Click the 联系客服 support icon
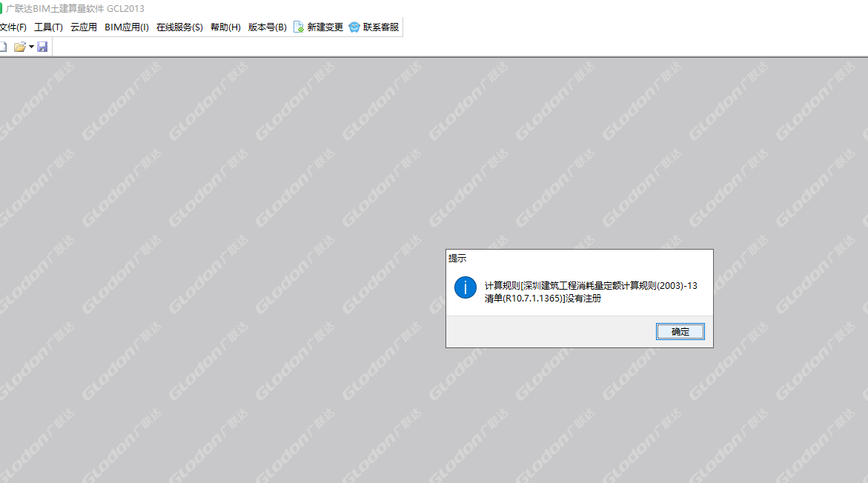This screenshot has height=483, width=868. click(x=354, y=27)
